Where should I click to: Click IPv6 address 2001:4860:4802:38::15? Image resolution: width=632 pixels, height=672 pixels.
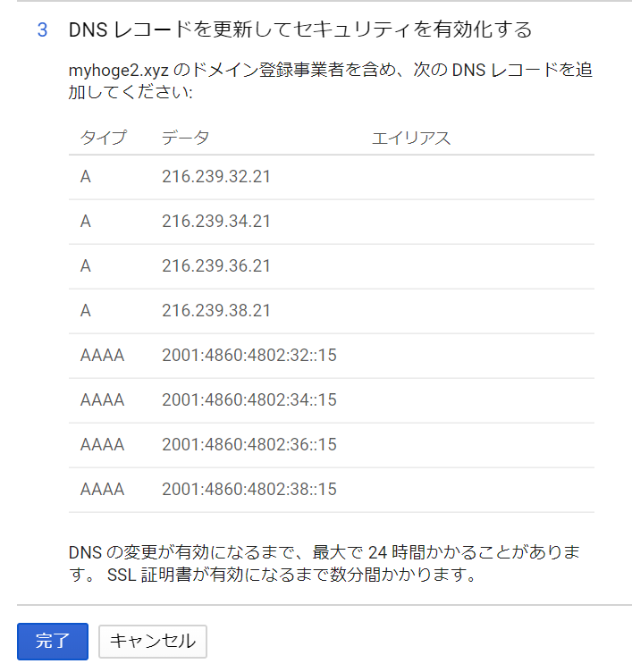pos(249,490)
